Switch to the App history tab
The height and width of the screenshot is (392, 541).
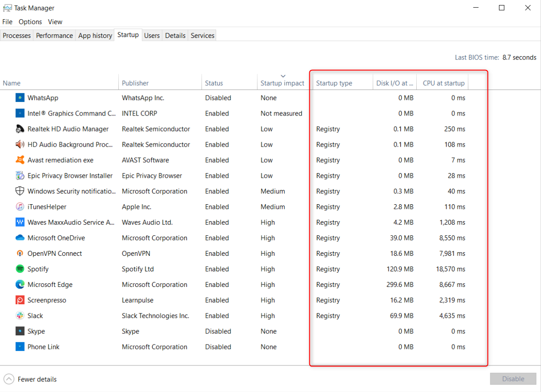pyautogui.click(x=95, y=36)
